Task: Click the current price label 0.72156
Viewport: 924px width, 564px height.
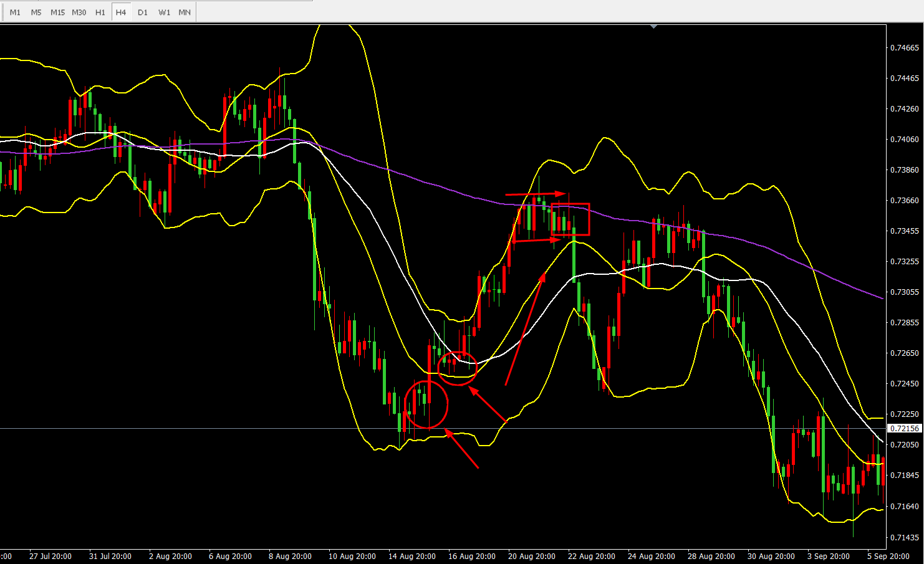Action: click(x=905, y=428)
